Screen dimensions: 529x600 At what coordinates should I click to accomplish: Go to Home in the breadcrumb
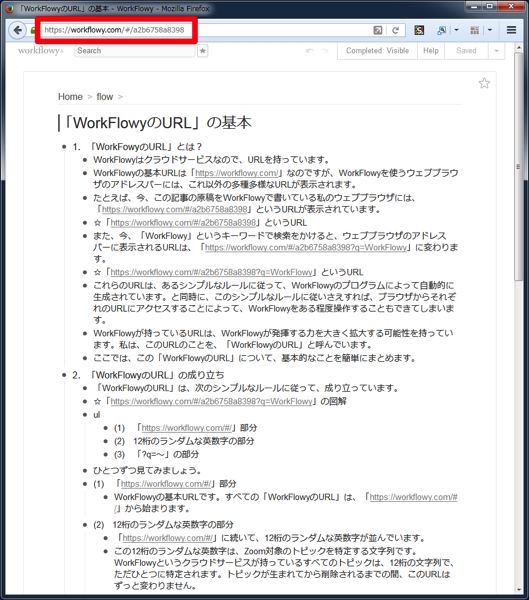tap(70, 97)
